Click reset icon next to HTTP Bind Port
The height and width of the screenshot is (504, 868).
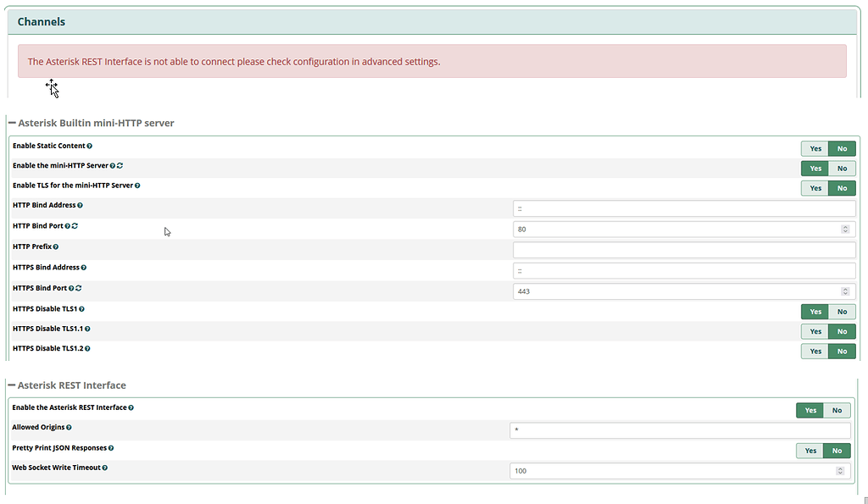[75, 226]
